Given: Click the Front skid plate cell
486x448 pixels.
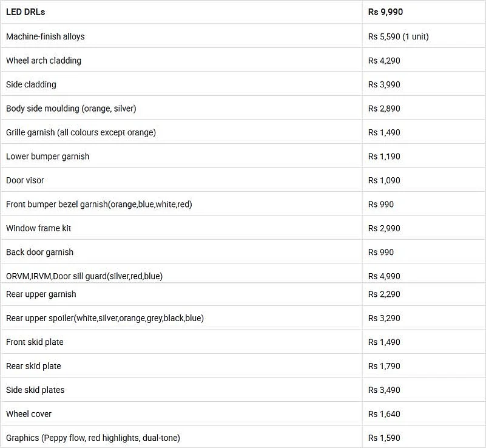Looking at the screenshot, I should [x=35, y=342].
